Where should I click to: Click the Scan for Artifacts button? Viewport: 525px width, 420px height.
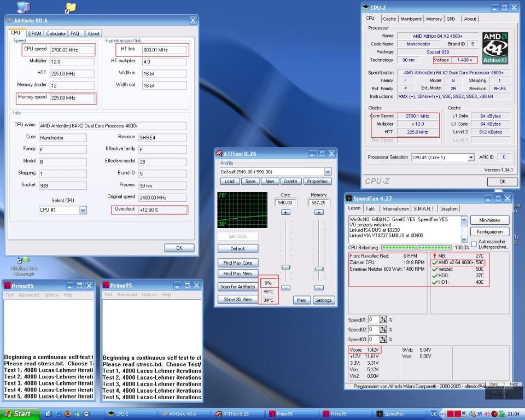coord(237,287)
